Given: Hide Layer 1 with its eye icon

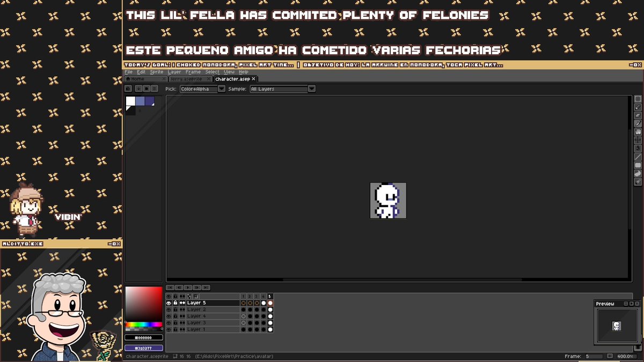Looking at the screenshot, I should (x=169, y=329).
